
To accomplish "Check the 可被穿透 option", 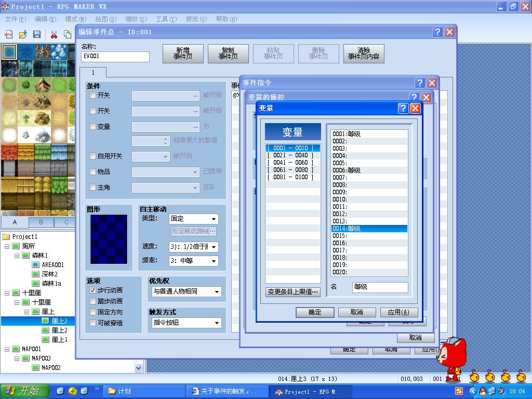I will point(92,323).
